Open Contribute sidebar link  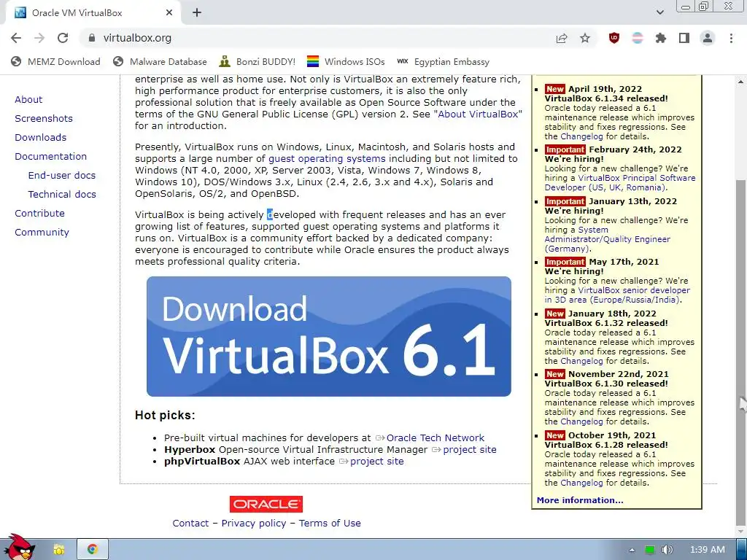tap(39, 214)
